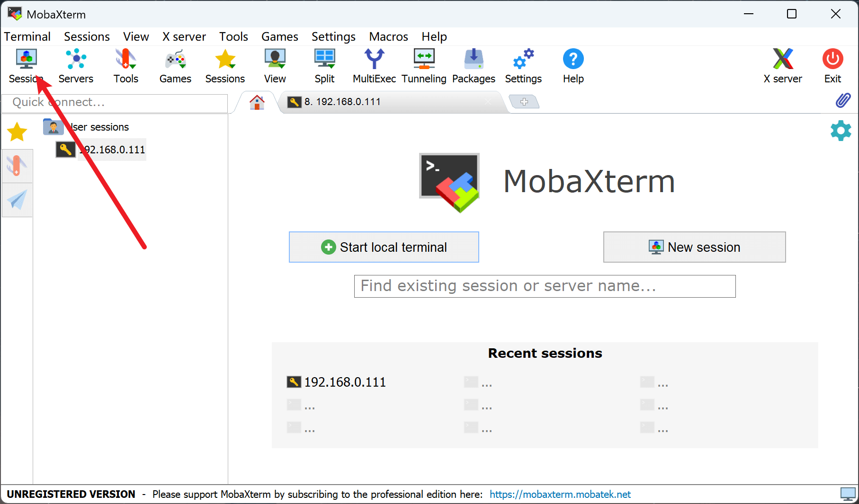Open the paper plane sidebar tab

(17, 200)
